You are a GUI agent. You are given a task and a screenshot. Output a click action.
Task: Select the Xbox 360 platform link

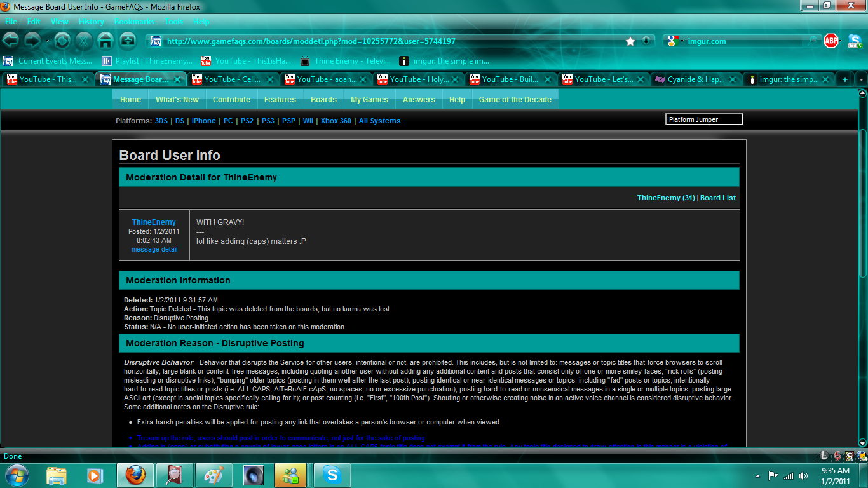click(336, 121)
